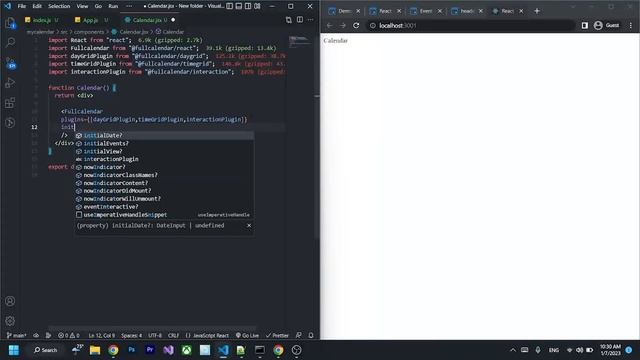
Task: Choose nowIndicatorWillUnmount? suggestion
Action: pos(164,199)
